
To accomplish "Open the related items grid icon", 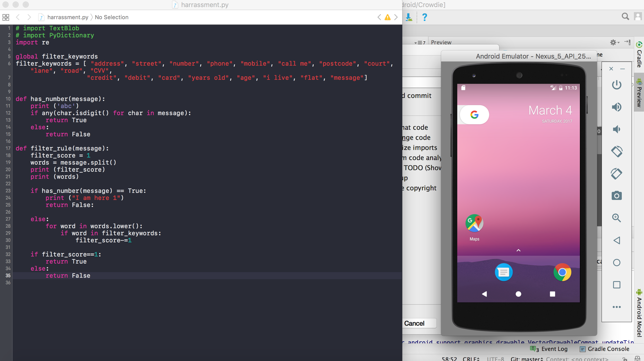I will point(6,17).
